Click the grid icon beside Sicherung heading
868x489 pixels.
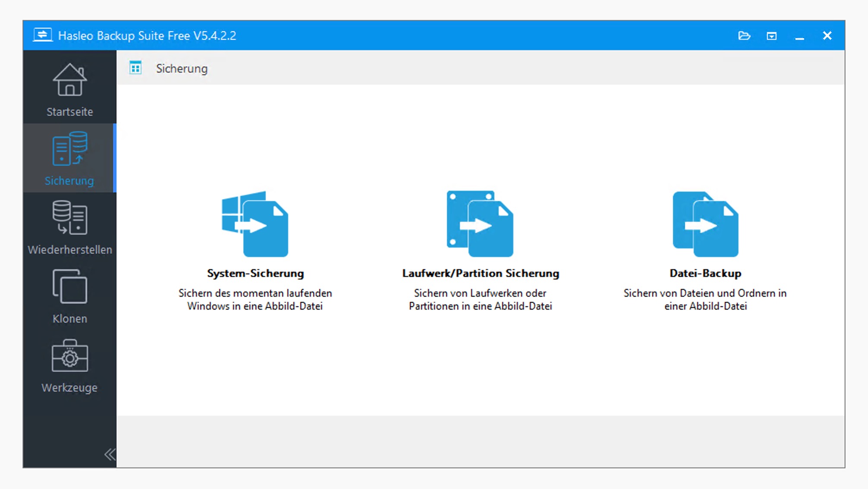click(x=135, y=68)
